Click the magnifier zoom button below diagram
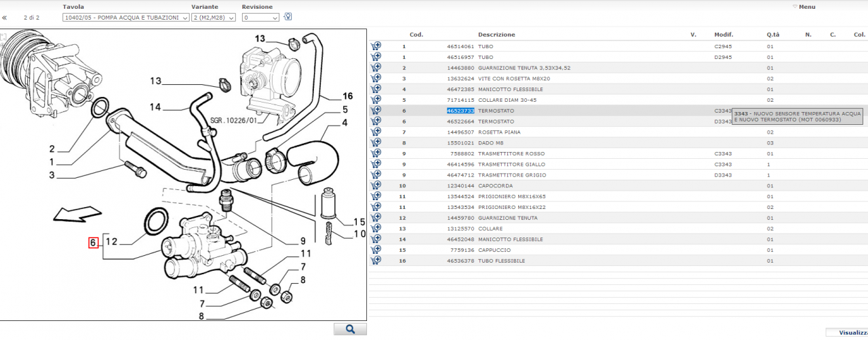Image resolution: width=868 pixels, height=340 pixels. [x=350, y=329]
